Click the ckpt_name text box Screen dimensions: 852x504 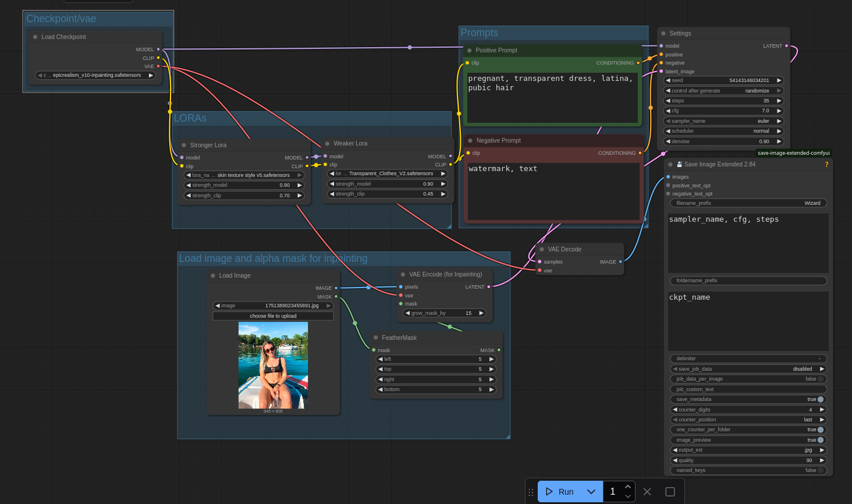[748, 321]
